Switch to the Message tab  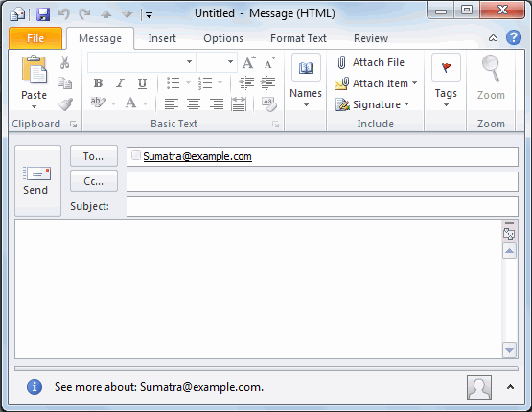click(100, 38)
